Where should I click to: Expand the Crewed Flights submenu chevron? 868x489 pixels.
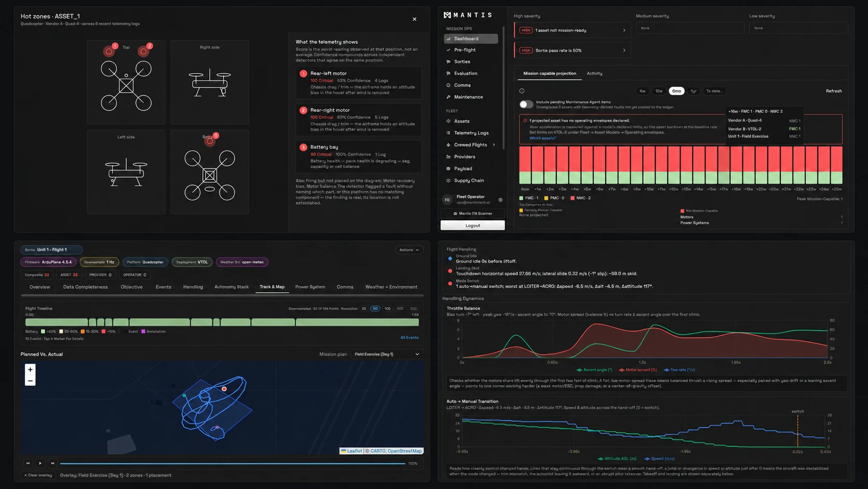(494, 145)
